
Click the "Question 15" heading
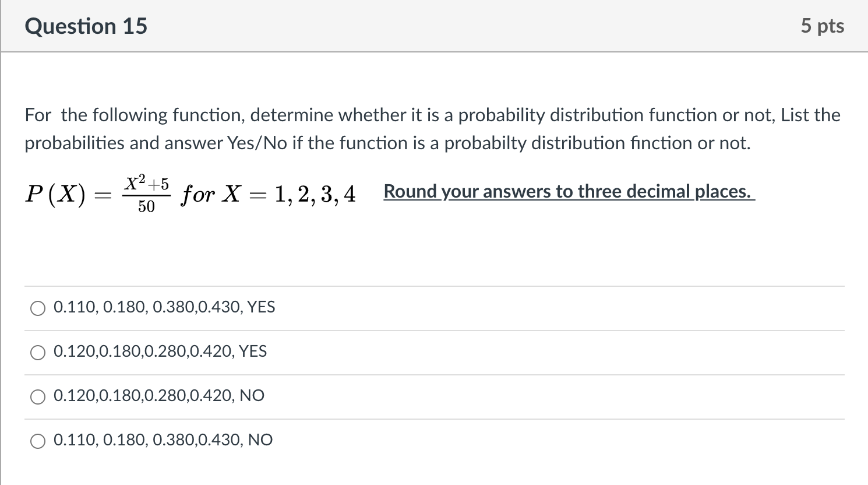click(x=86, y=26)
